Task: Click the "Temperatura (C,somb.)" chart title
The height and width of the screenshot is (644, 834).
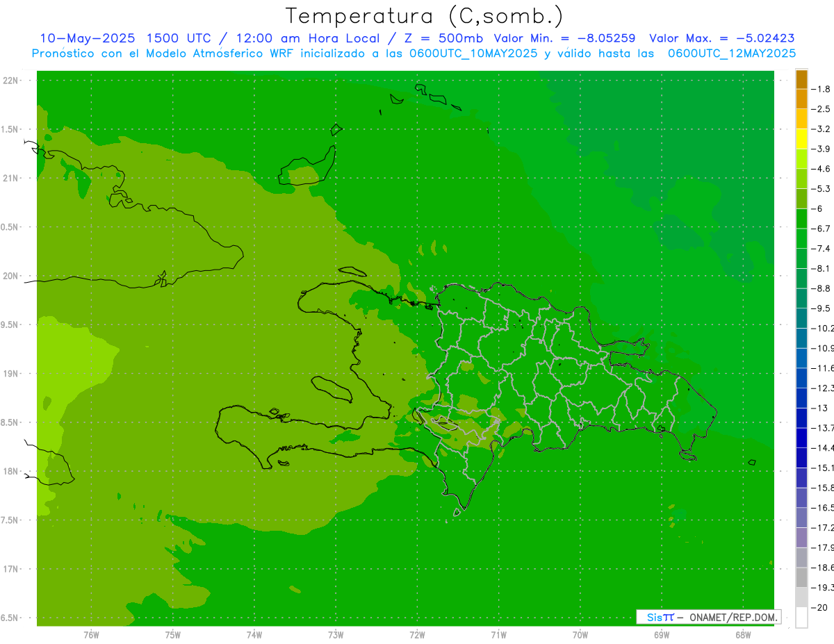Action: [x=425, y=16]
